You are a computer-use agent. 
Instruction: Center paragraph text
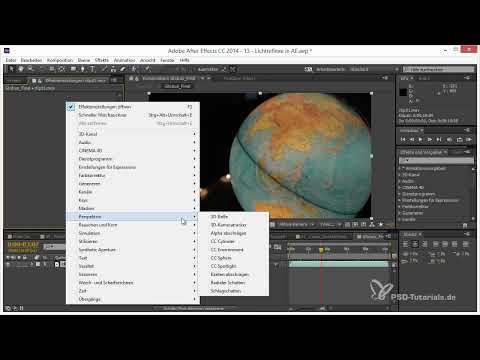[415, 244]
